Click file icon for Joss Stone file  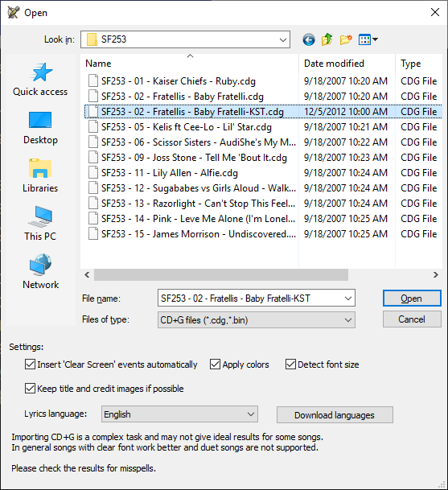[93, 158]
